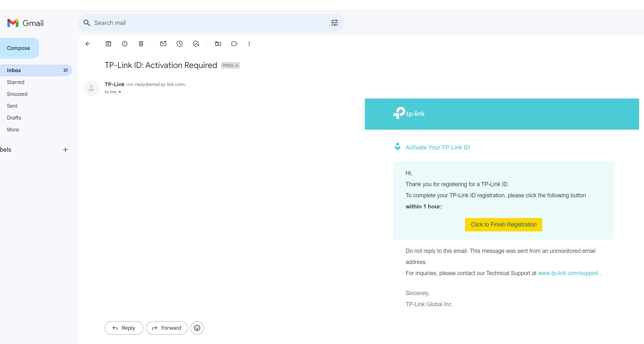Add an emoji reaction
The height and width of the screenshot is (344, 644).
tap(197, 328)
